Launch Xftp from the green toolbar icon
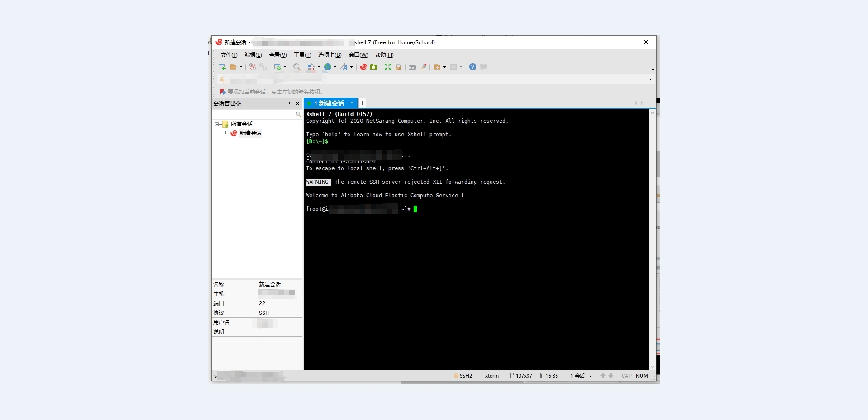This screenshot has width=868, height=420. coord(374,67)
